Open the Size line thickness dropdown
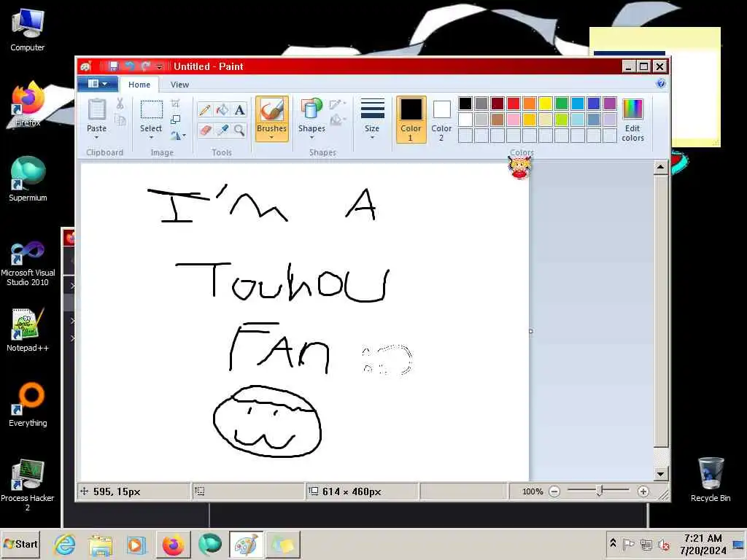The height and width of the screenshot is (560, 747). click(x=372, y=118)
